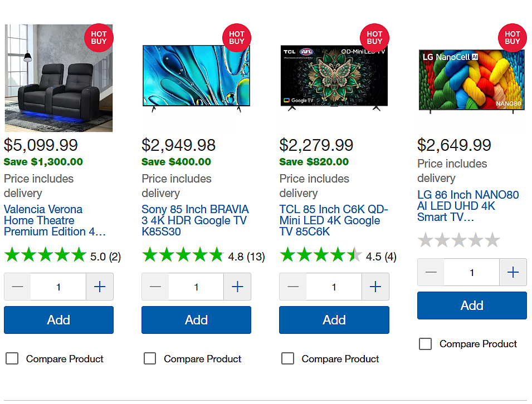
Task: Open TCL 85 Inch C6K product link
Action: [334, 220]
